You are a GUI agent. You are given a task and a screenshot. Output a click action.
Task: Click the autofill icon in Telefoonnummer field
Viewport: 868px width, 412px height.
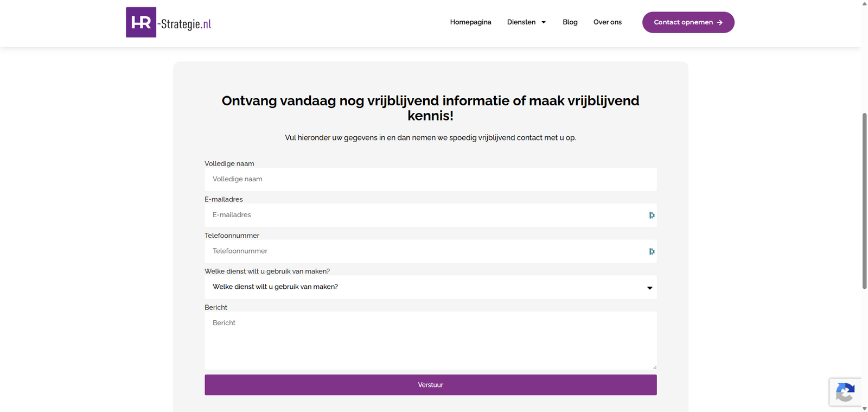pos(652,251)
